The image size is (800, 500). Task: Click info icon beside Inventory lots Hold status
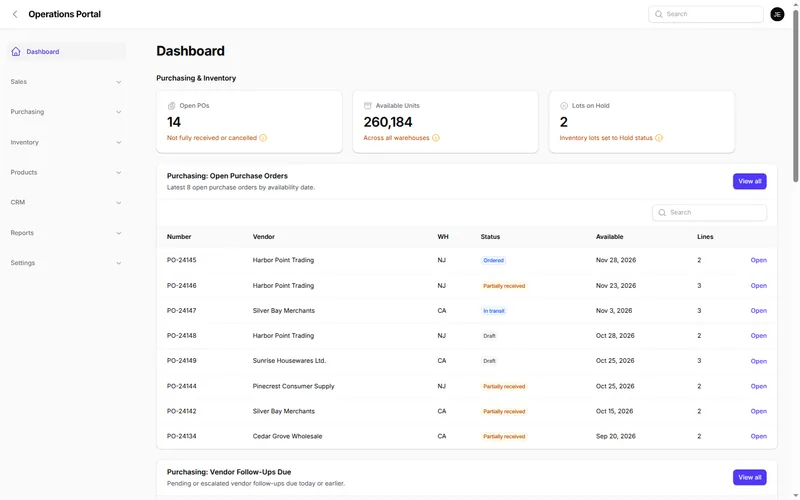click(x=659, y=138)
